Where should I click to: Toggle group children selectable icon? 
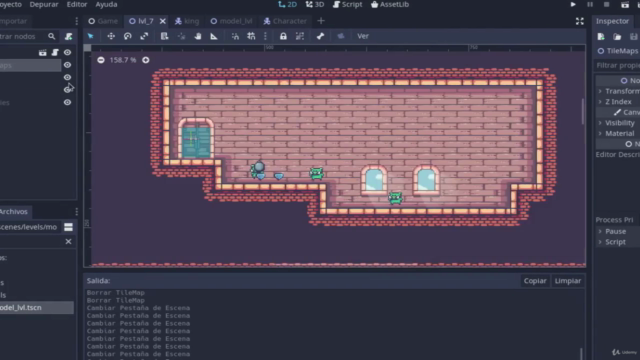point(300,36)
